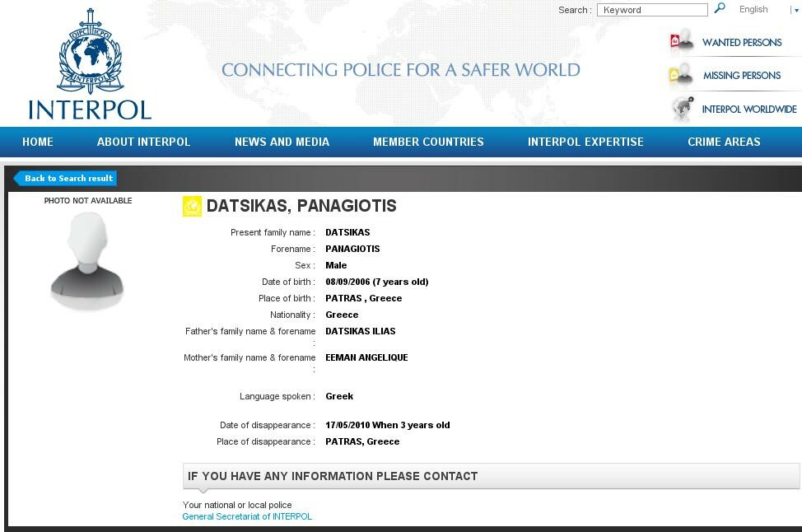Go to the HOME menu item

click(38, 142)
